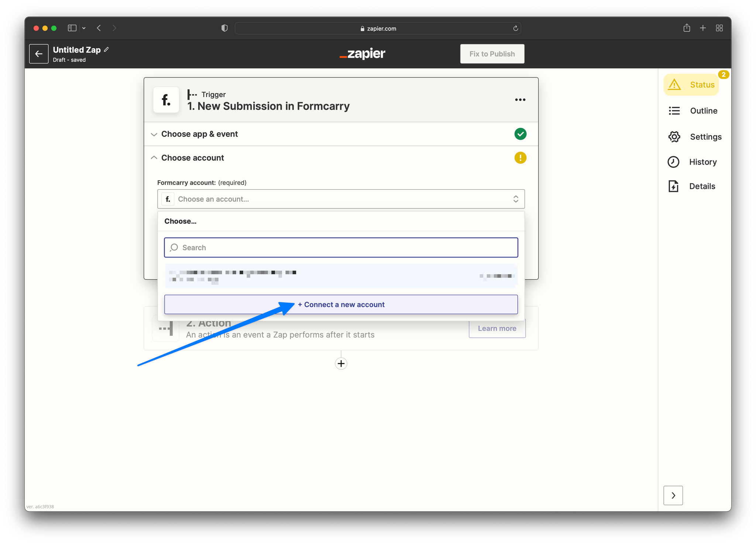
Task: Focus the Search field in account list
Action: click(x=341, y=248)
